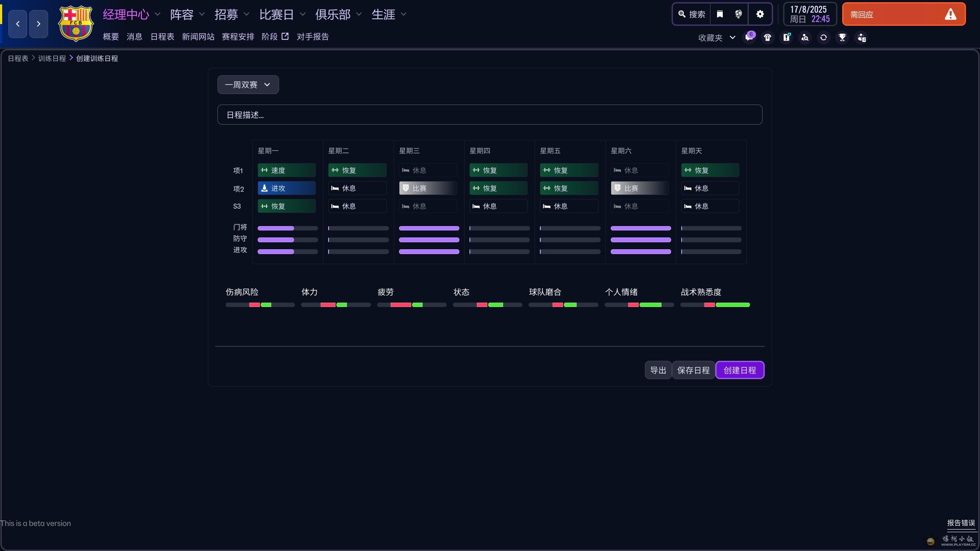Image resolution: width=980 pixels, height=551 pixels.
Task: Click the 创建日程 button
Action: coord(739,370)
